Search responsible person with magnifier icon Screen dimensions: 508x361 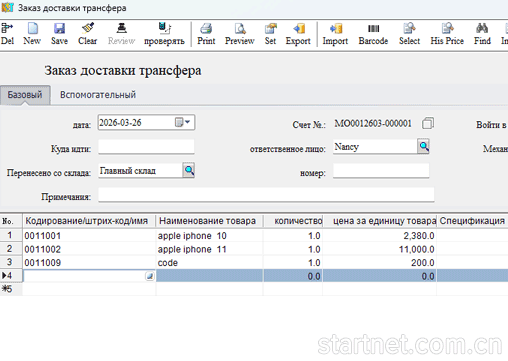point(423,146)
